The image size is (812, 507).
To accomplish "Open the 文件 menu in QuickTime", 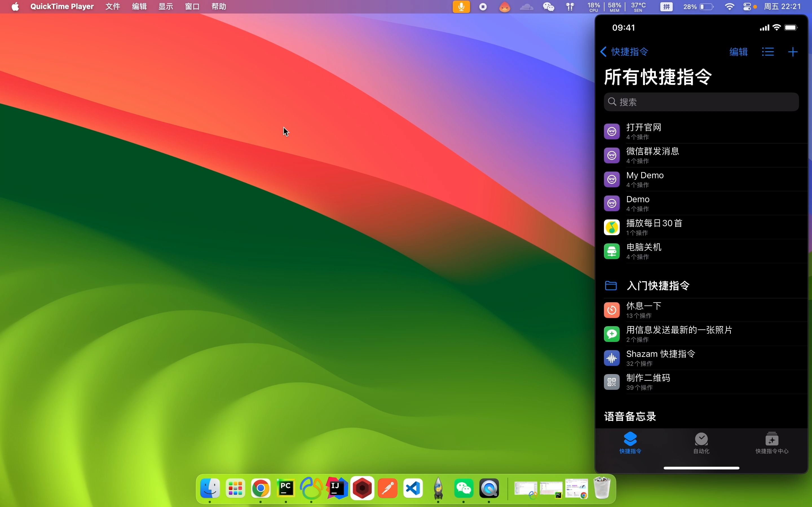I will pos(113,7).
